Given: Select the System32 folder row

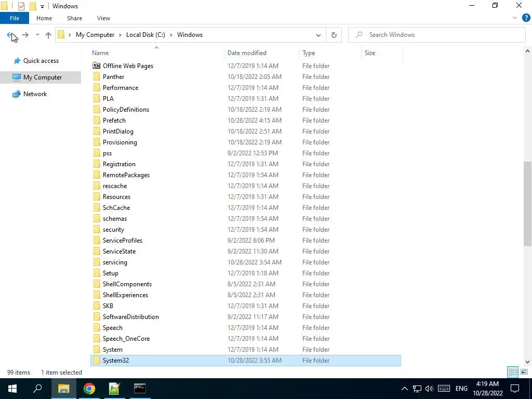Looking at the screenshot, I should [x=246, y=361].
